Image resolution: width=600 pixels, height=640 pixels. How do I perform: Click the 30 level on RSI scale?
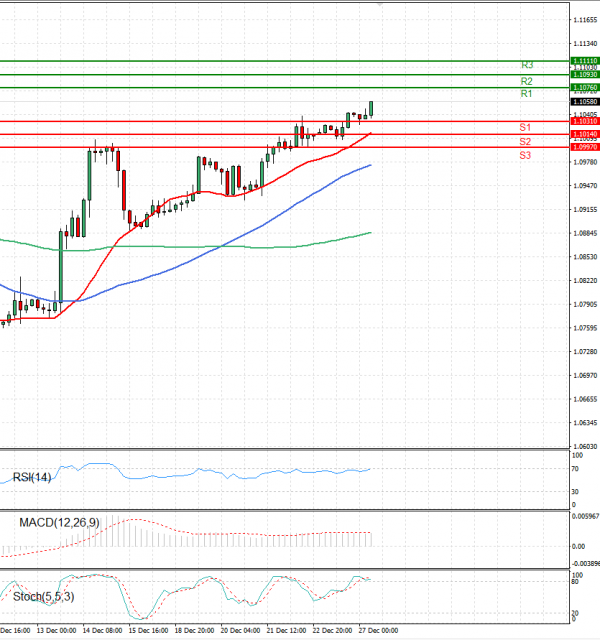click(x=575, y=491)
